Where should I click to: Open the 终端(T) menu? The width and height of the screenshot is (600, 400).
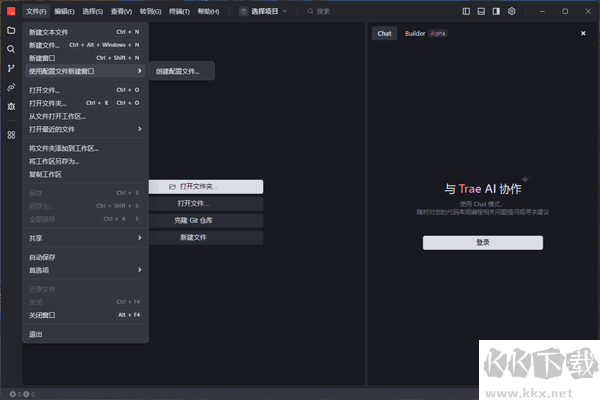tap(179, 11)
